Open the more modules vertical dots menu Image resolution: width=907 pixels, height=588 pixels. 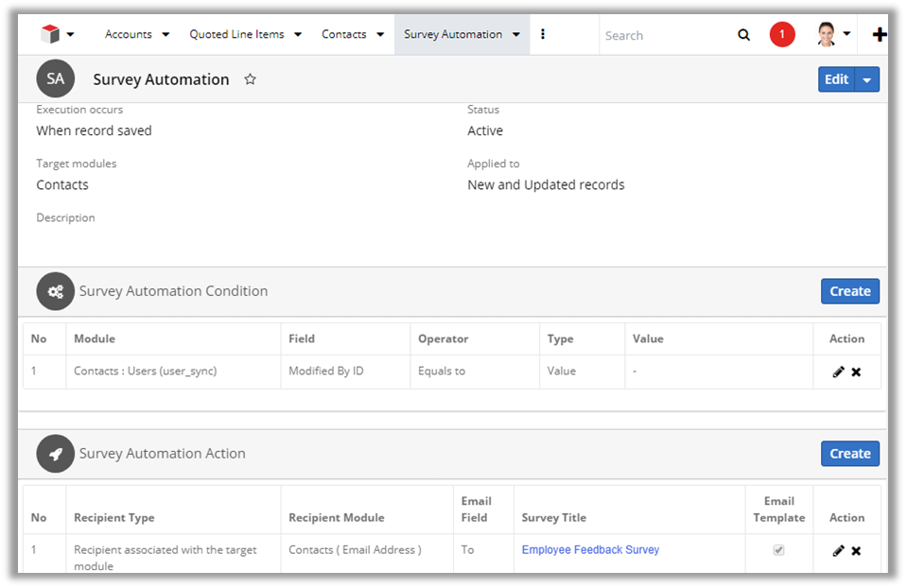pyautogui.click(x=543, y=35)
